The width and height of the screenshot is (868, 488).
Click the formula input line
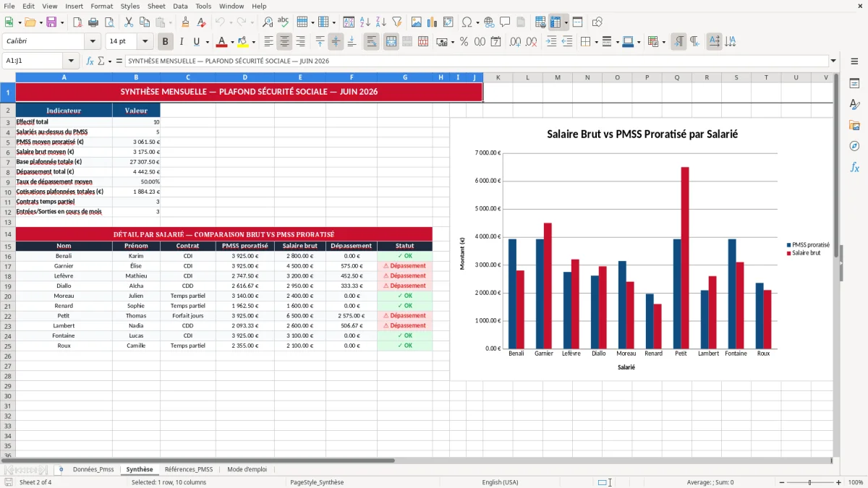point(476,61)
